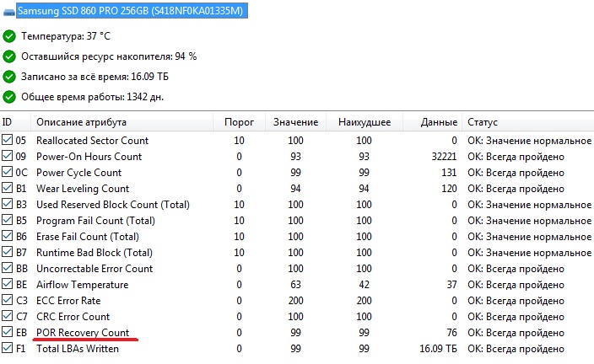The height and width of the screenshot is (364, 594).
Task: Select the Reallocated Sector Count attribute name
Action: point(93,141)
